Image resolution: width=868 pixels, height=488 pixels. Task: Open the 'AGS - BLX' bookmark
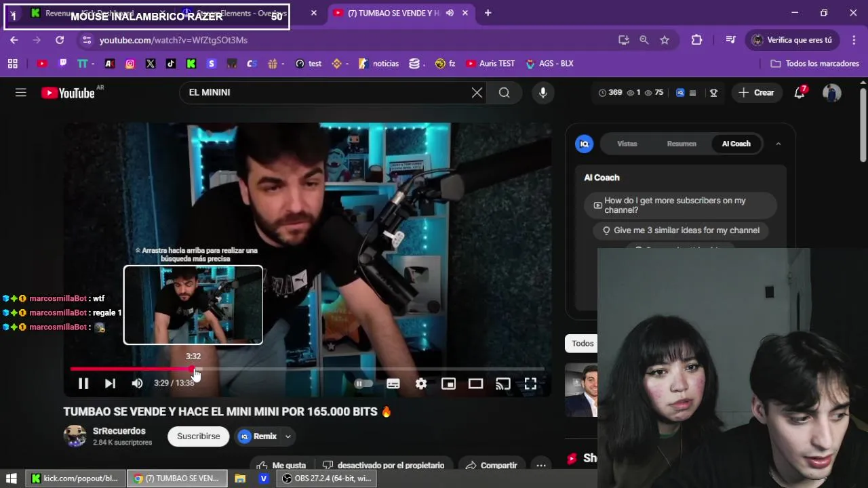click(x=549, y=64)
